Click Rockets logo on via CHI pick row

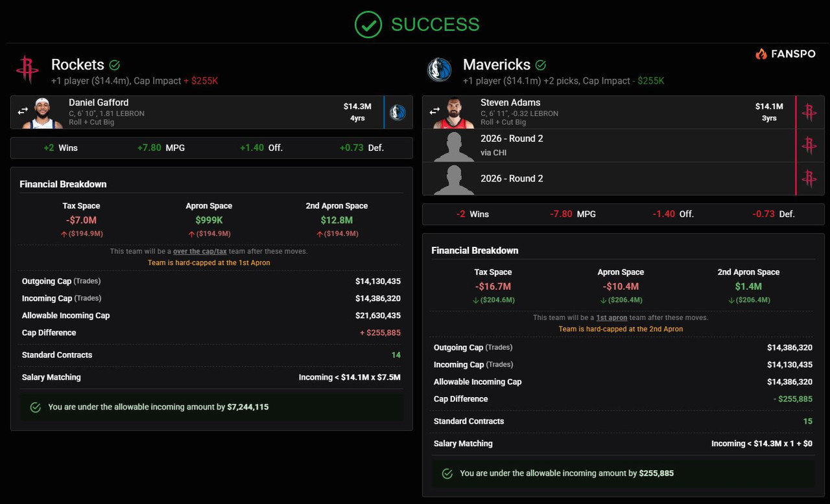click(x=809, y=145)
